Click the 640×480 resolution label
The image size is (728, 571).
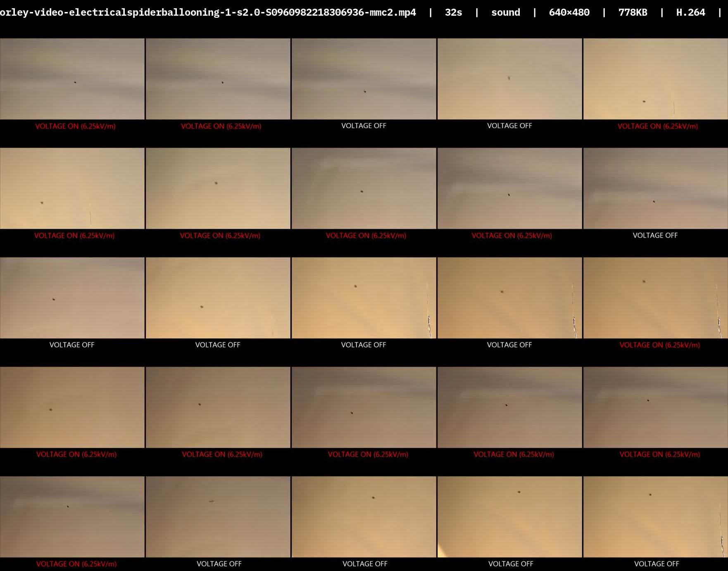[569, 12]
